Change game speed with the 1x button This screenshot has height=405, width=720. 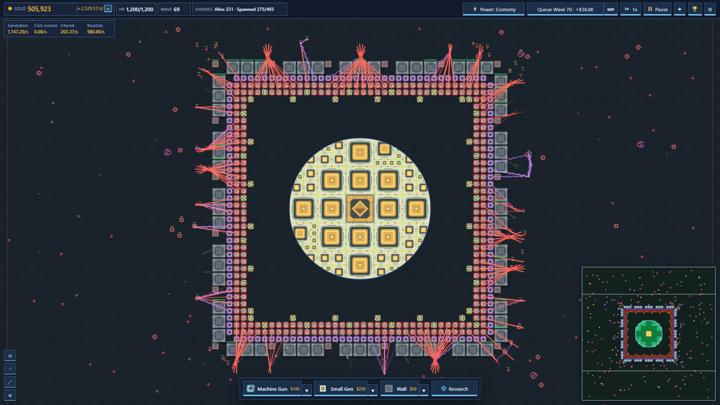tap(630, 9)
